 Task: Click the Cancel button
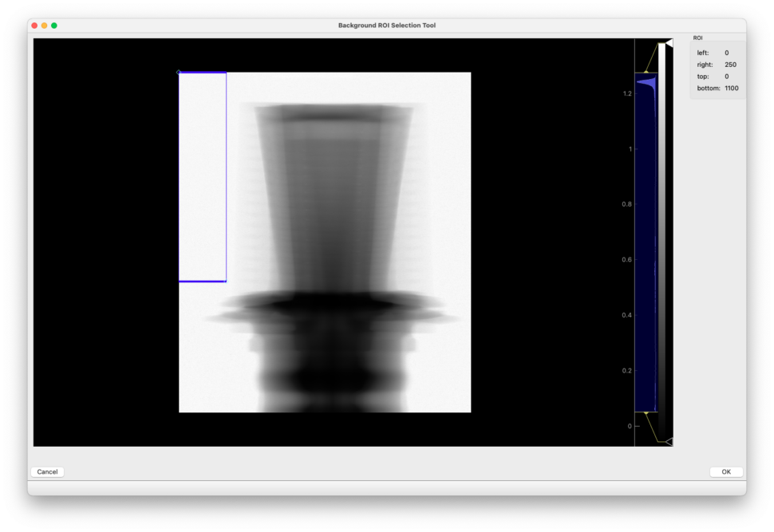click(47, 471)
